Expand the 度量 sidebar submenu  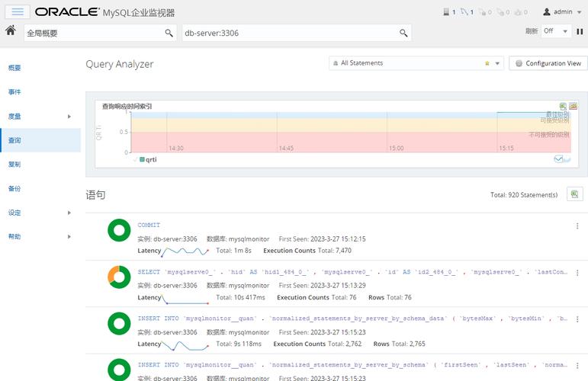[69, 117]
